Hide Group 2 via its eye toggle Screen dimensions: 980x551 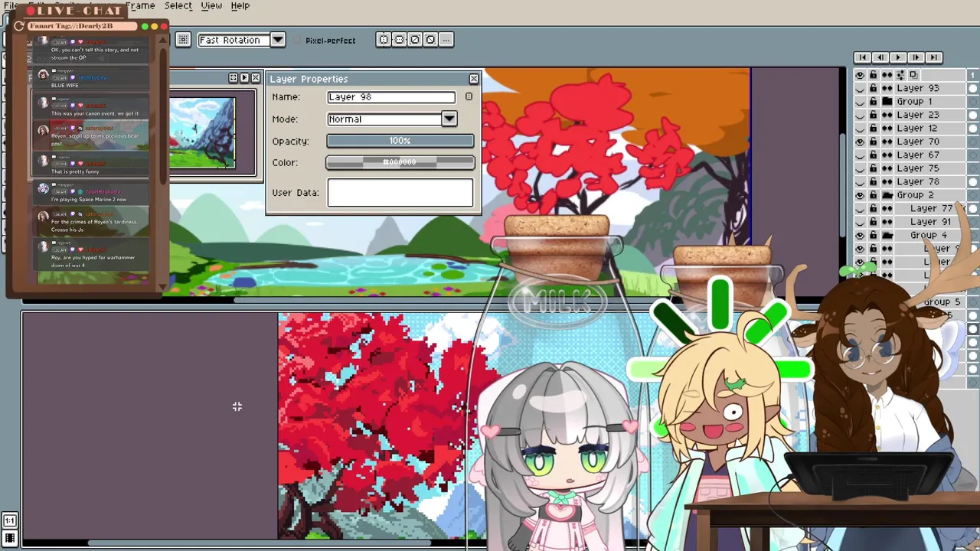point(860,195)
